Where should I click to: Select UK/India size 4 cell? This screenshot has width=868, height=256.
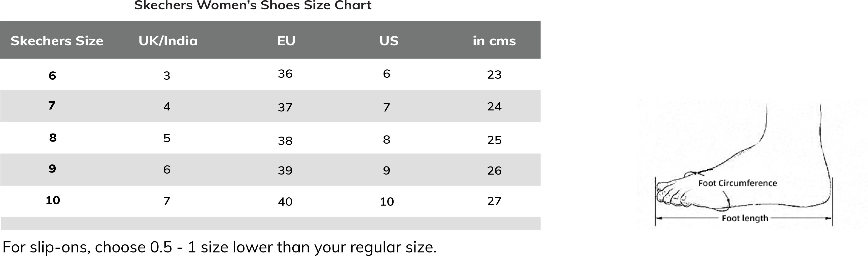167,106
